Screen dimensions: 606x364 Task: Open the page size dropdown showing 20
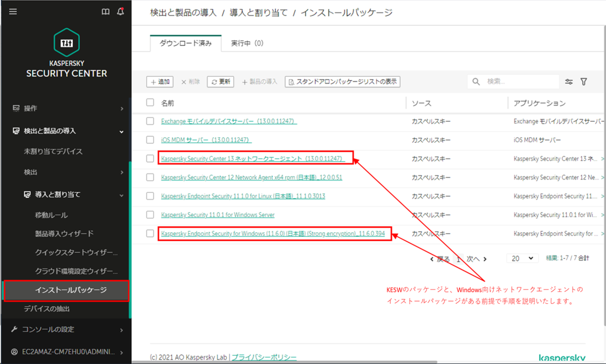tap(522, 258)
